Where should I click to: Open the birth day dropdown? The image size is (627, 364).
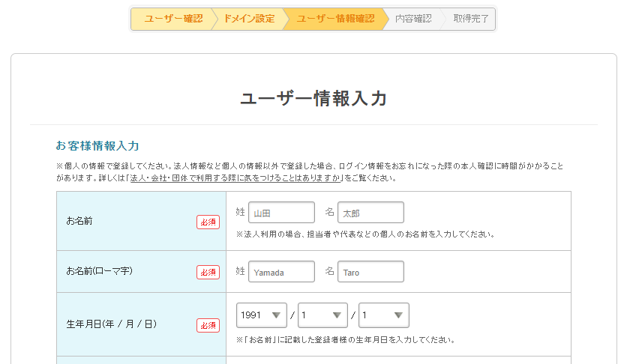pos(383,315)
